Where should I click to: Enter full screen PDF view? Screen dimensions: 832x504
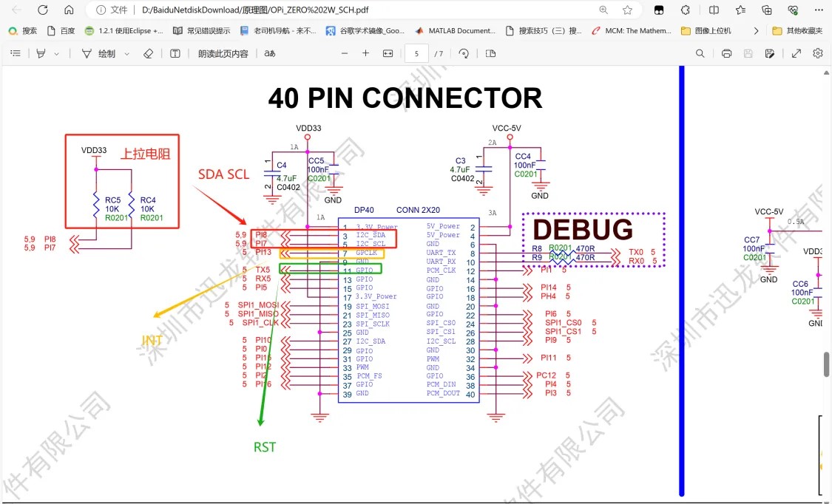coord(797,54)
